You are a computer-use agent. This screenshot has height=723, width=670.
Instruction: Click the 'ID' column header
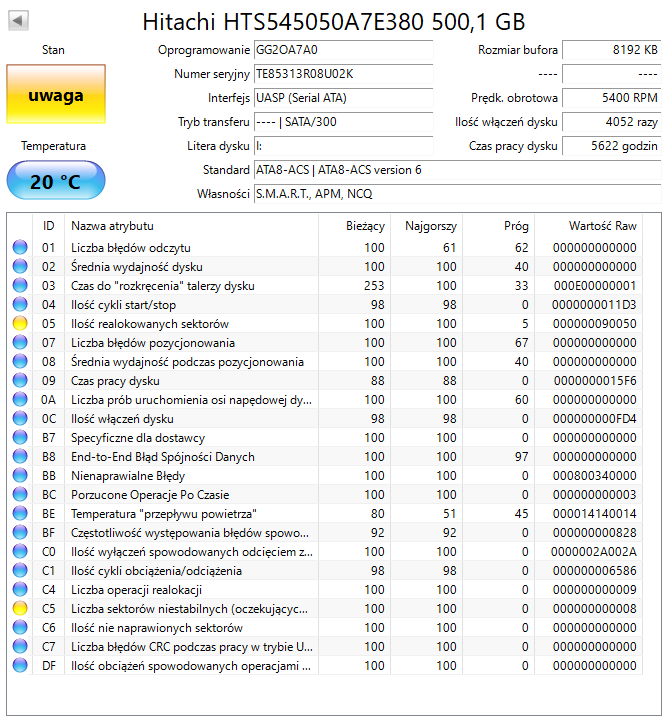click(48, 226)
